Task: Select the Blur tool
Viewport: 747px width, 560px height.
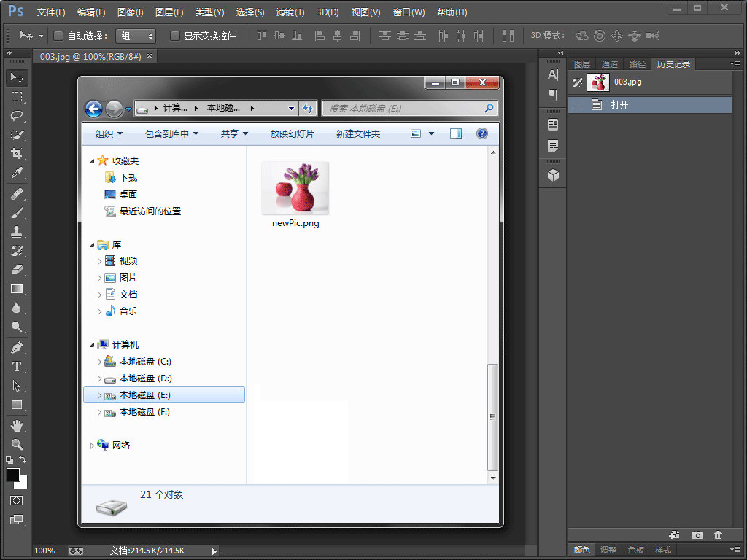Action: tap(17, 308)
